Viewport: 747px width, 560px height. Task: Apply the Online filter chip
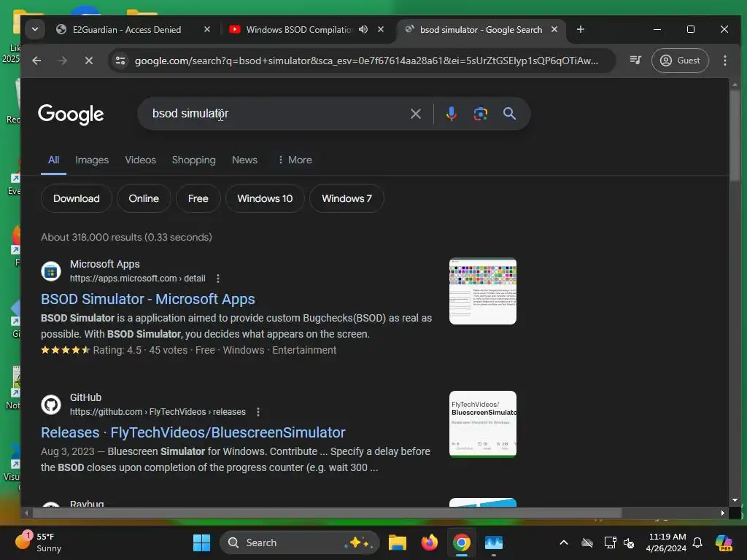pyautogui.click(x=144, y=198)
